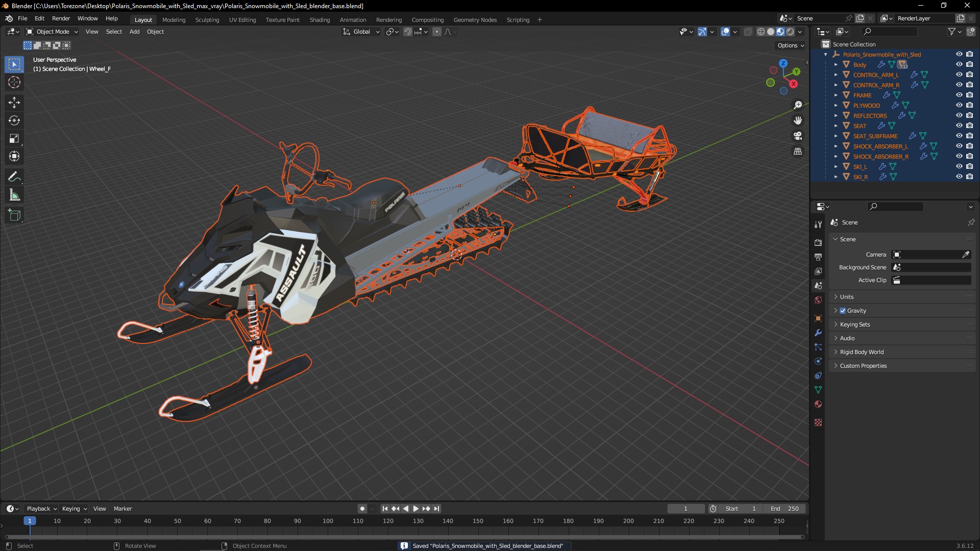This screenshot has height=551, width=980.
Task: Open the Render properties tab
Action: point(818,242)
